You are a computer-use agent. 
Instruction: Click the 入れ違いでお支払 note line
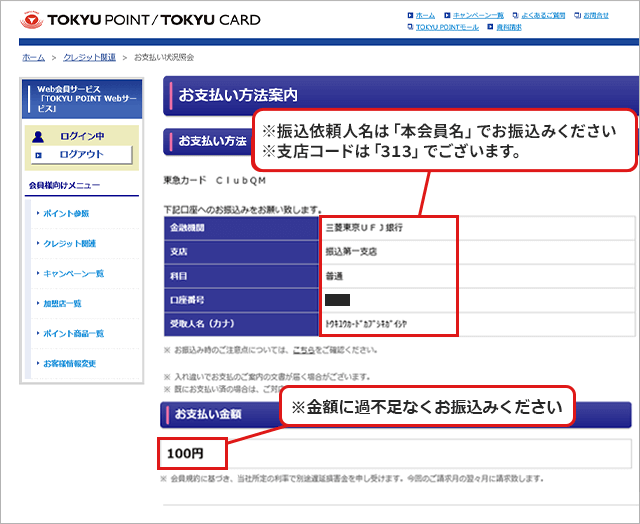click(267, 377)
